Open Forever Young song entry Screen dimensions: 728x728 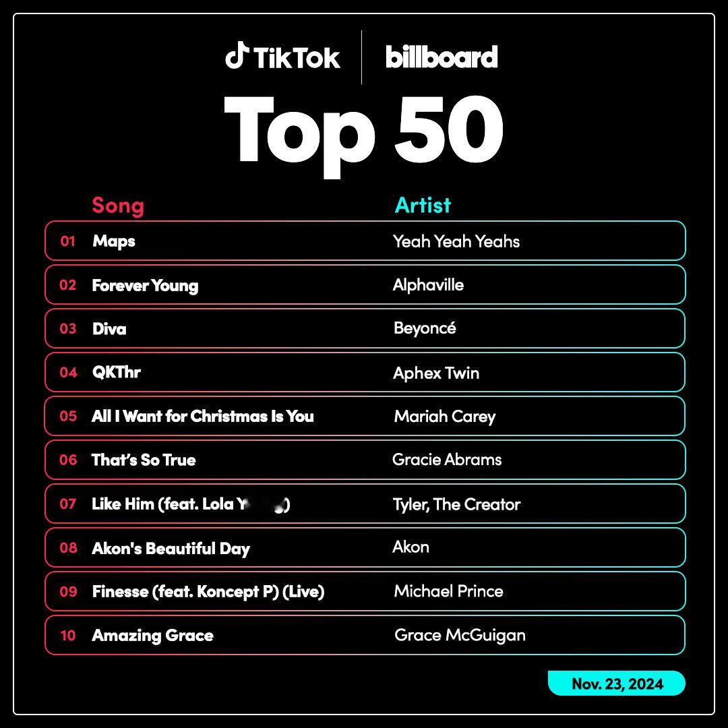click(x=145, y=285)
